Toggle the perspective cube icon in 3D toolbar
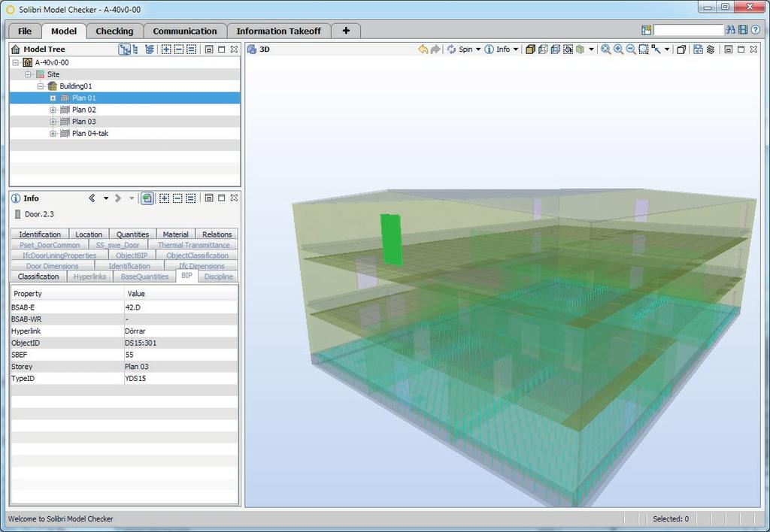770x532 pixels. coord(681,49)
